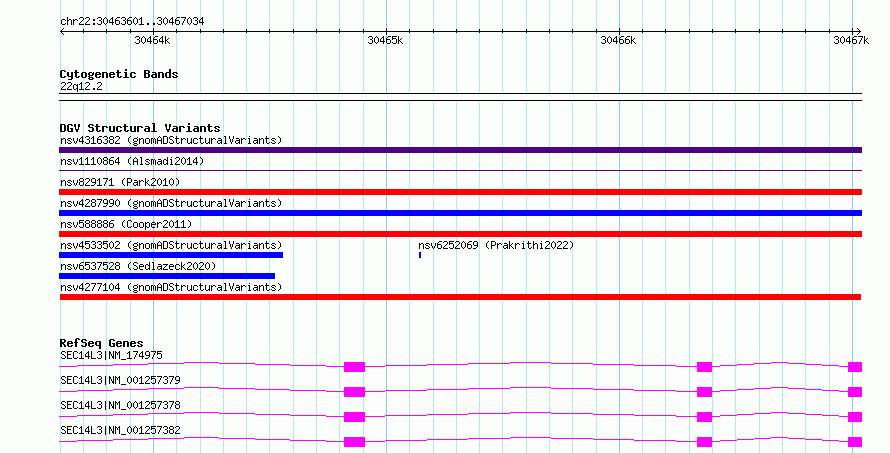890x453 pixels.
Task: Click the rightmost exon of NM_001257379
Action: click(855, 392)
